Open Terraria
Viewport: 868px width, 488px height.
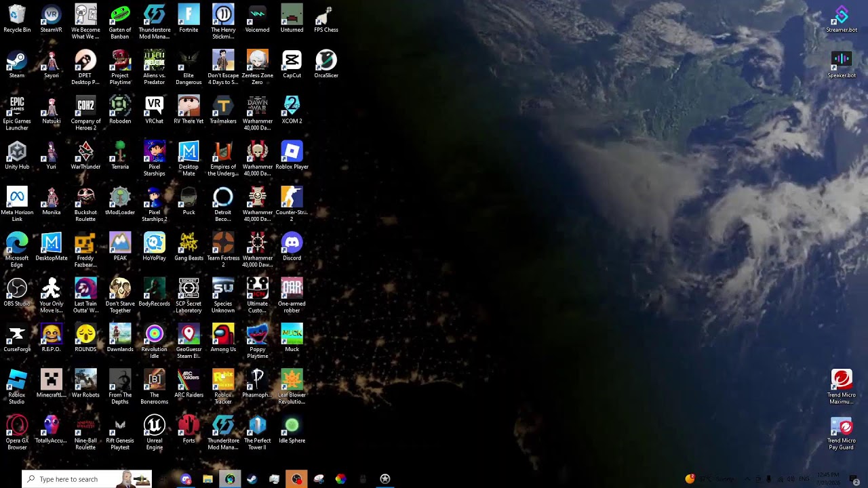point(120,155)
